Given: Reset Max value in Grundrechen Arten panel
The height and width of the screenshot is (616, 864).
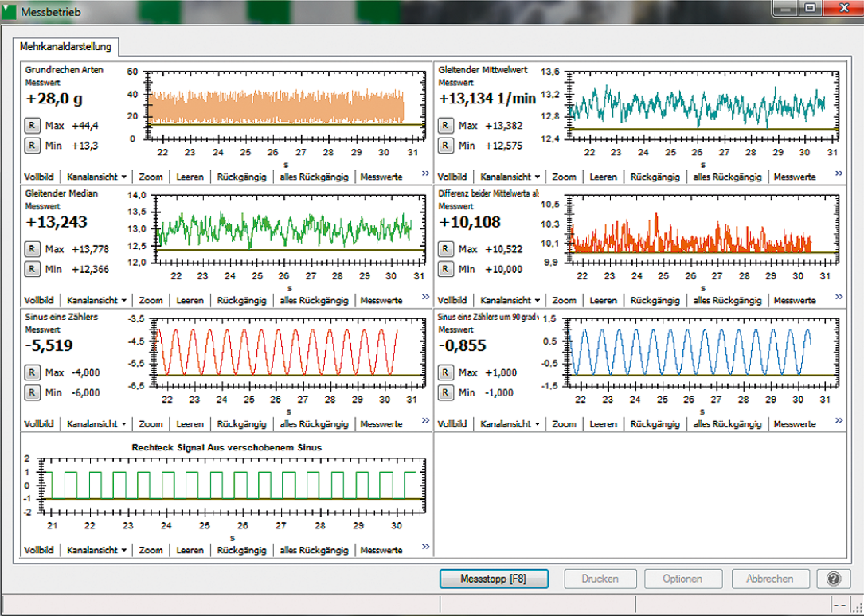Looking at the screenshot, I should pyautogui.click(x=32, y=126).
